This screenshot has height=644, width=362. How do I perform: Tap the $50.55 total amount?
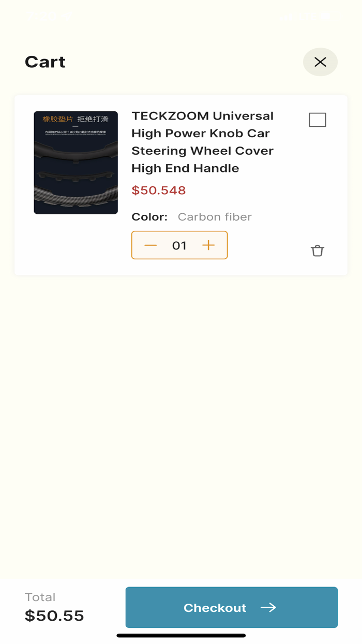click(x=54, y=616)
